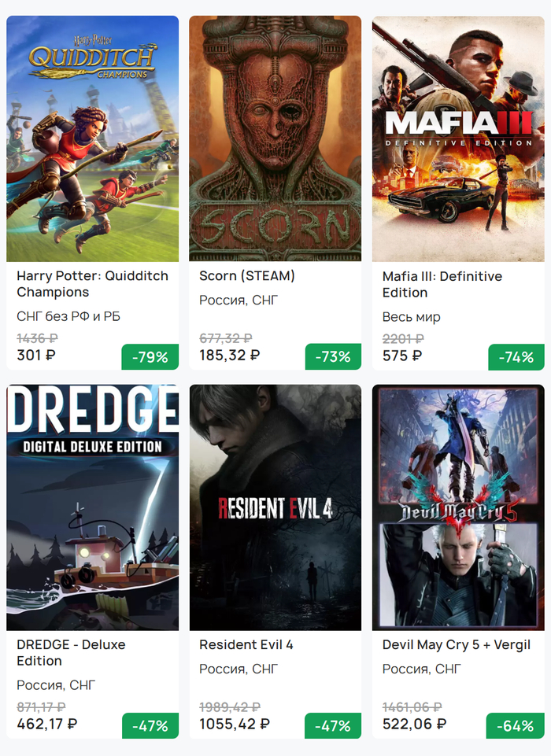Click the DREDGE - Deluxe Edition title
The height and width of the screenshot is (756, 551).
pos(71,652)
